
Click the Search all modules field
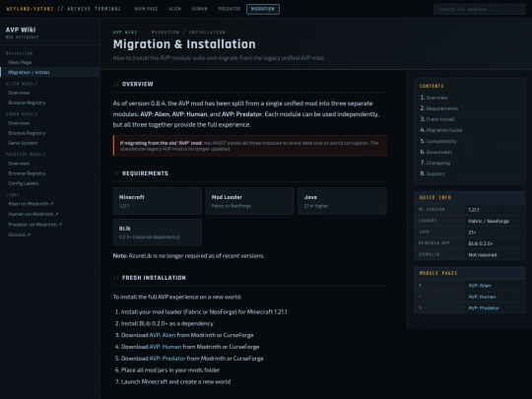click(479, 9)
